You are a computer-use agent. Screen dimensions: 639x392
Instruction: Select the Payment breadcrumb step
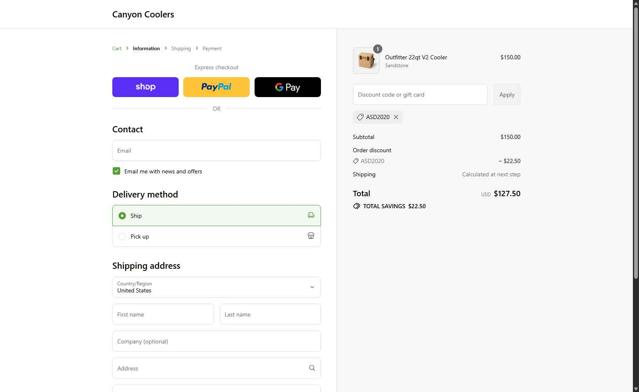(212, 48)
